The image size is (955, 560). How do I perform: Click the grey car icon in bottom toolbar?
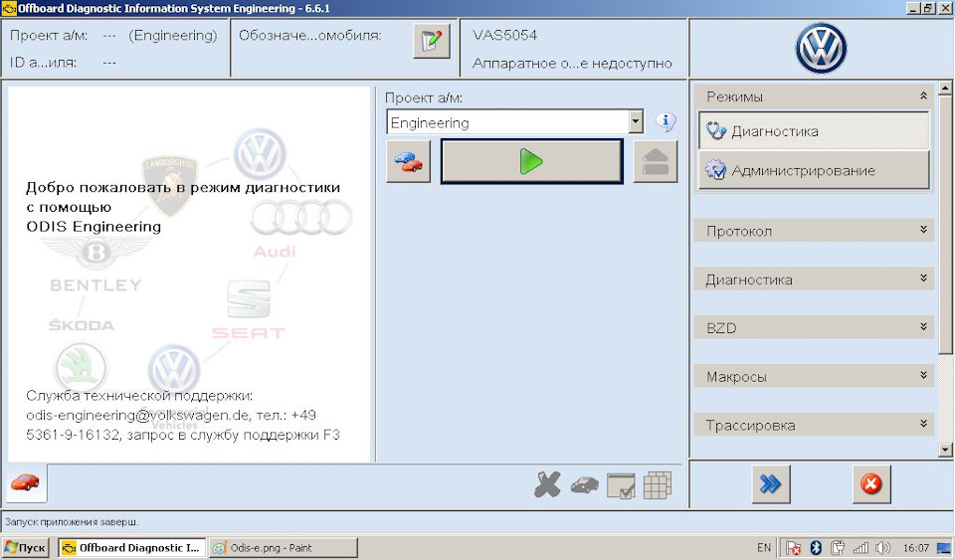click(x=584, y=485)
